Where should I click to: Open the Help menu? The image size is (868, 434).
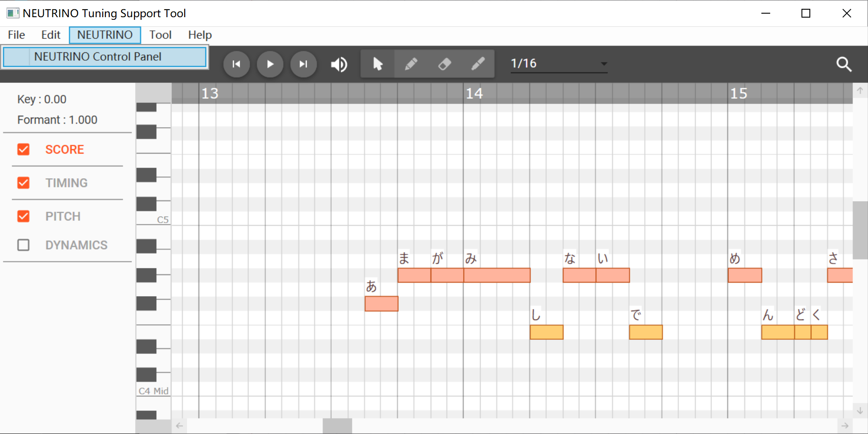(200, 35)
